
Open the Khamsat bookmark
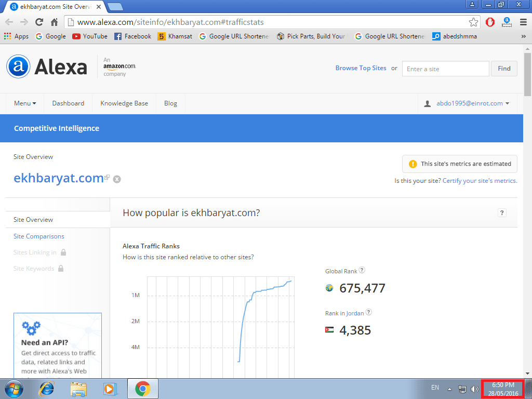click(x=175, y=36)
